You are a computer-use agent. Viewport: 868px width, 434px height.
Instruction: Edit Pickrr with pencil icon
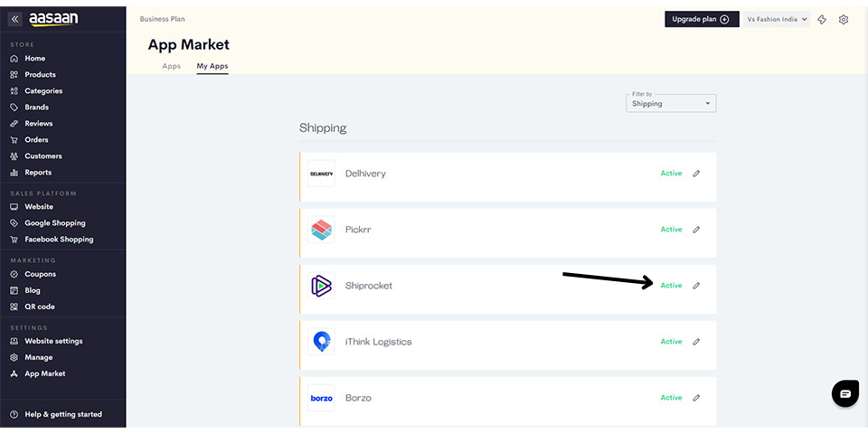click(696, 230)
